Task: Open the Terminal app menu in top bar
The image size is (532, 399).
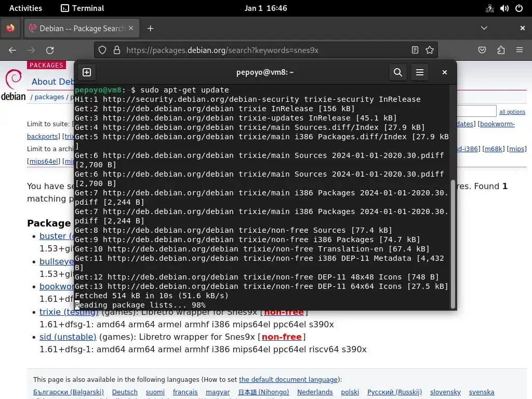Action: [x=83, y=8]
